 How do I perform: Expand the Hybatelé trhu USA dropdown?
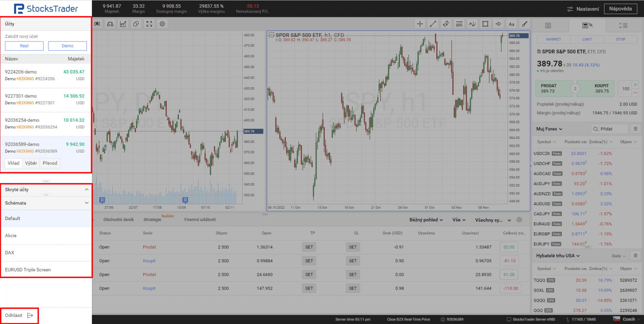click(558, 256)
